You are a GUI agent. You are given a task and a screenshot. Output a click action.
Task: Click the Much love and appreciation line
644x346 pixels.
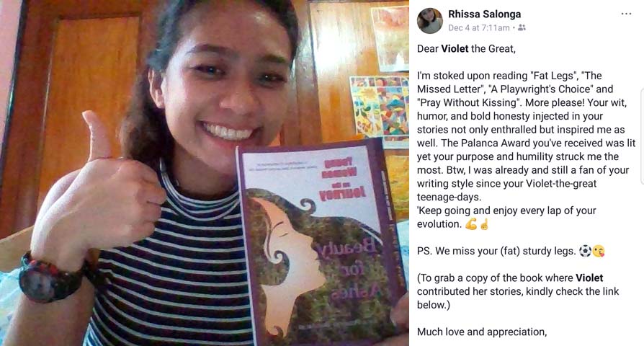[x=482, y=332]
